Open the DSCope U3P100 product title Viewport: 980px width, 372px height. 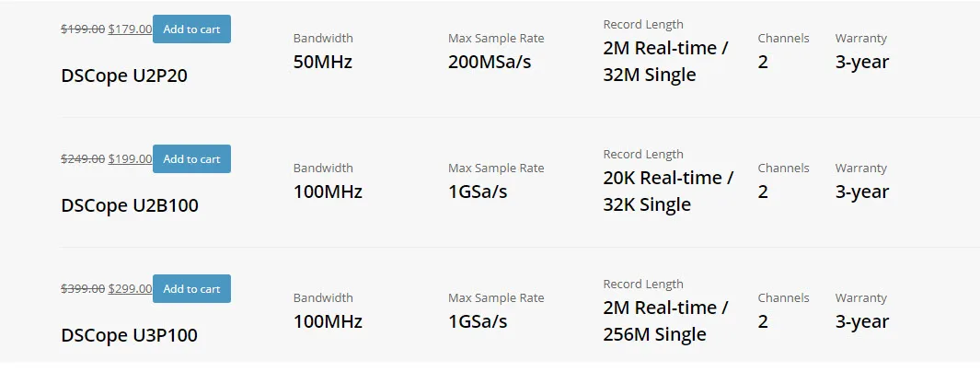pyautogui.click(x=130, y=335)
